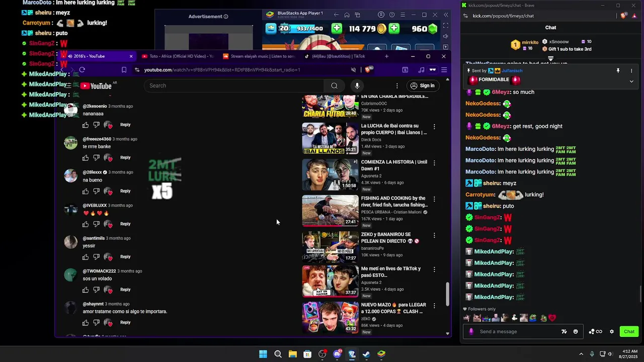The height and width of the screenshot is (362, 644).
Task: Open BlueStacks account profile icon
Action: pyautogui.click(x=381, y=15)
